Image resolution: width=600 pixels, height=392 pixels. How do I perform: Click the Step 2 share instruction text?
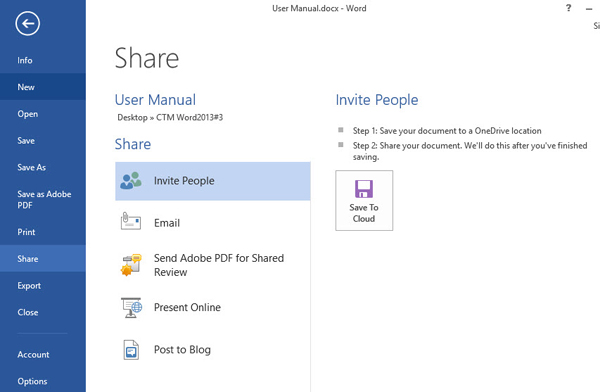(470, 151)
